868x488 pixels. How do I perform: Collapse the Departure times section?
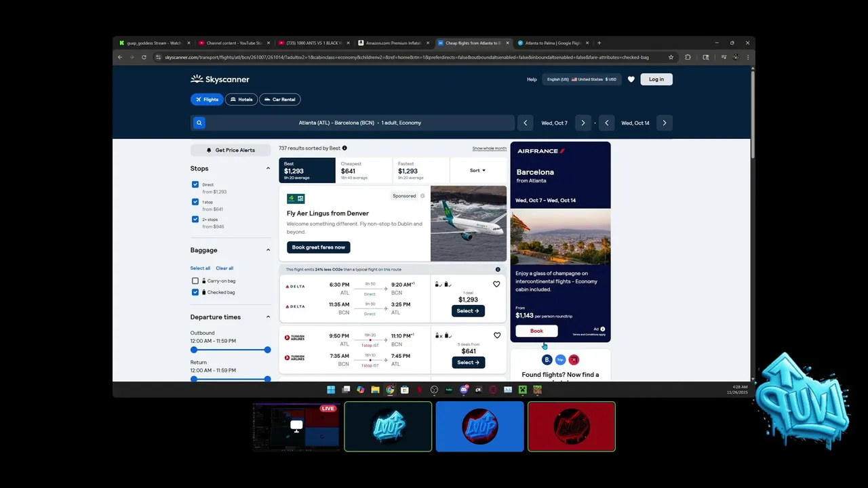click(x=268, y=317)
